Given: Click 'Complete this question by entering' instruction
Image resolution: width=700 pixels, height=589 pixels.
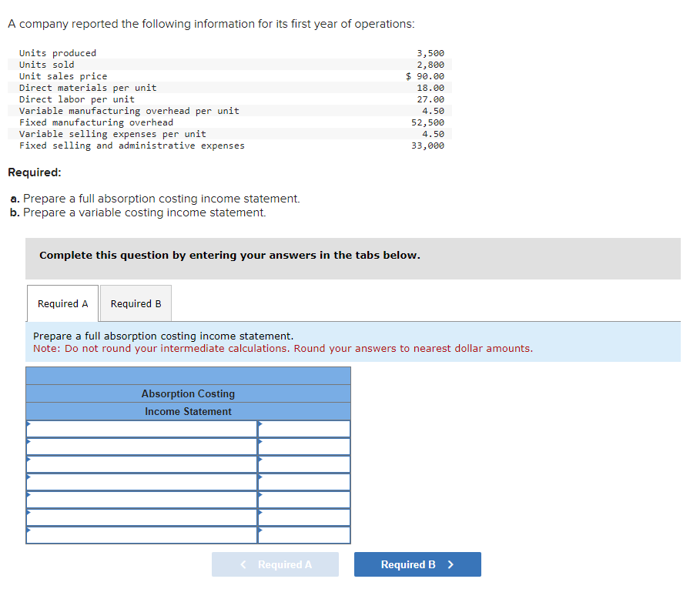Looking at the screenshot, I should point(230,256).
